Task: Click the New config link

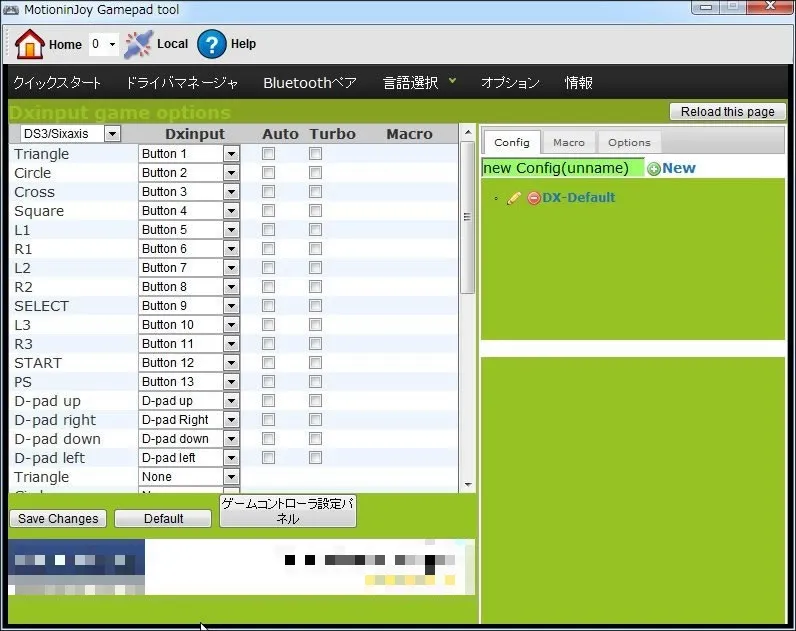Action: click(679, 168)
